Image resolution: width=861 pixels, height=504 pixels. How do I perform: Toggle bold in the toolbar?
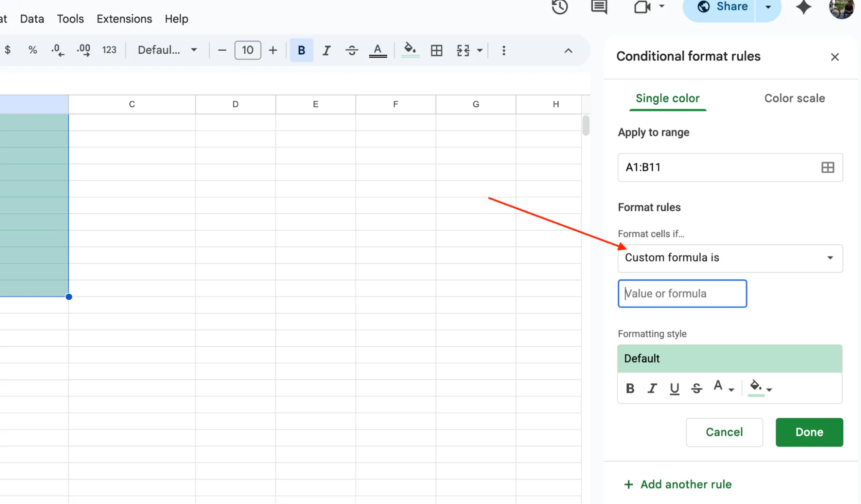click(x=301, y=50)
